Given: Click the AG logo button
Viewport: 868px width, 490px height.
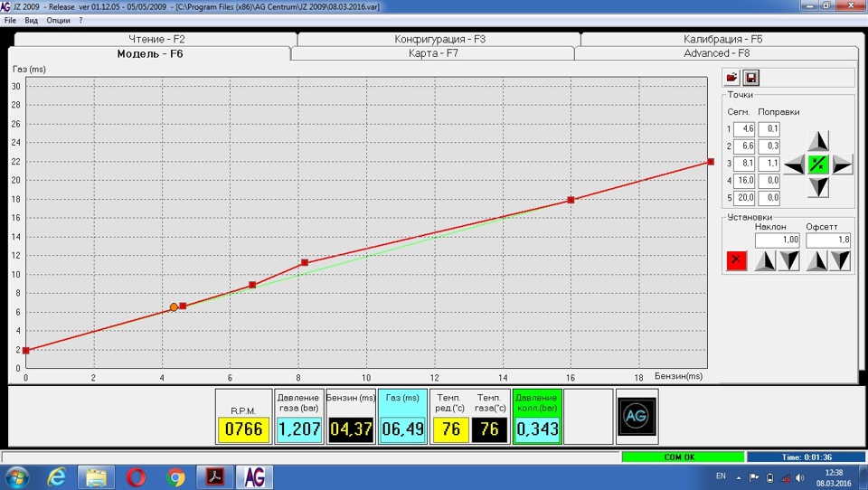Looking at the screenshot, I should pyautogui.click(x=637, y=417).
